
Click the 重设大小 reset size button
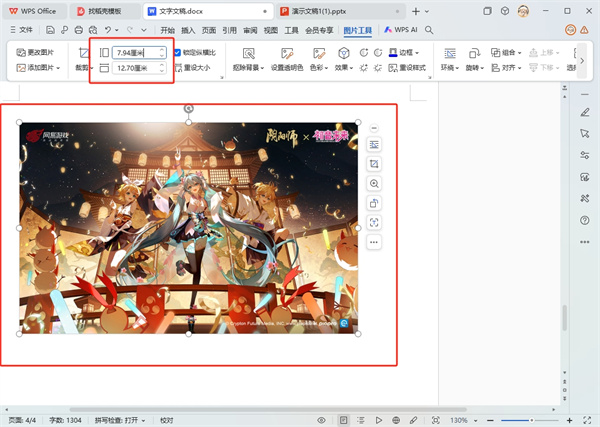point(192,68)
